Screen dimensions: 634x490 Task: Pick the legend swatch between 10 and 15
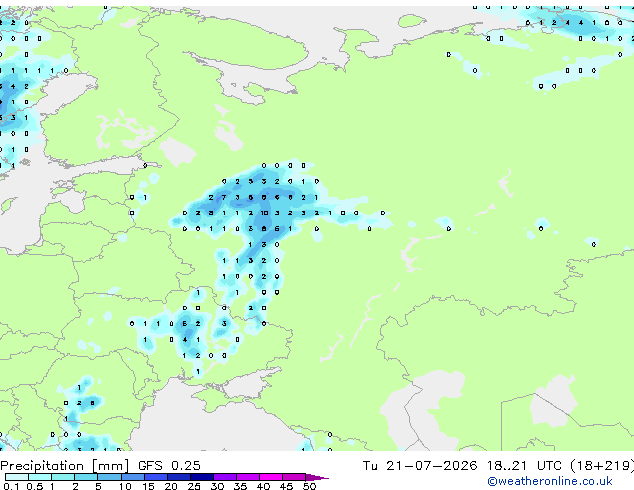coord(132,477)
